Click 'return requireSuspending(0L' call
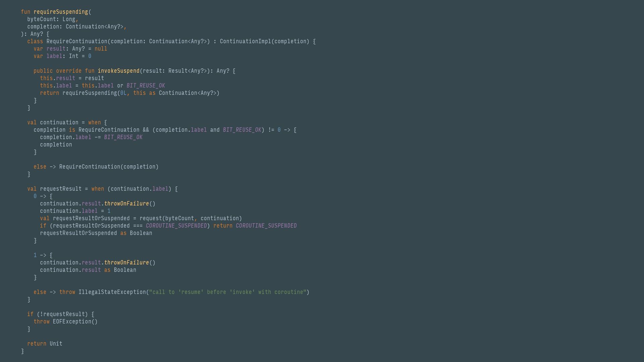Screen dimensions: 644x362 [x=83, y=93]
